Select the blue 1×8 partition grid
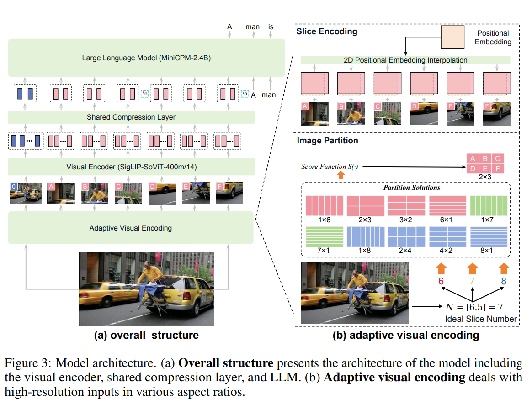 (366, 236)
